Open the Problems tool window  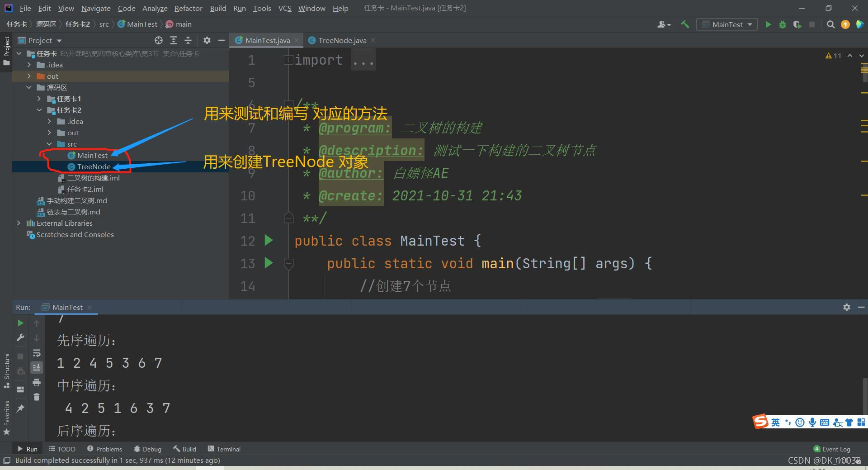(x=104, y=449)
